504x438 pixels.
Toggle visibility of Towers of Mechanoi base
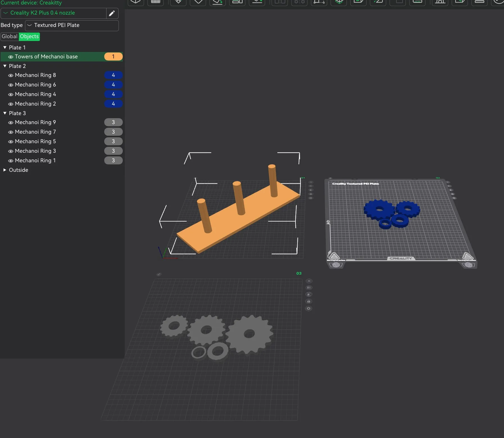click(11, 57)
